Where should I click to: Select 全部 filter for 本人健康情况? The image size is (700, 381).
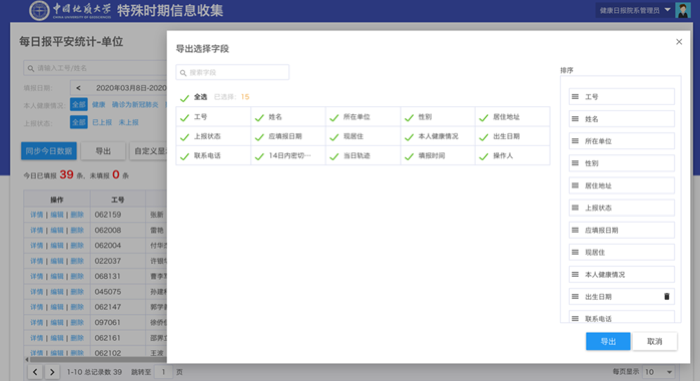click(79, 105)
